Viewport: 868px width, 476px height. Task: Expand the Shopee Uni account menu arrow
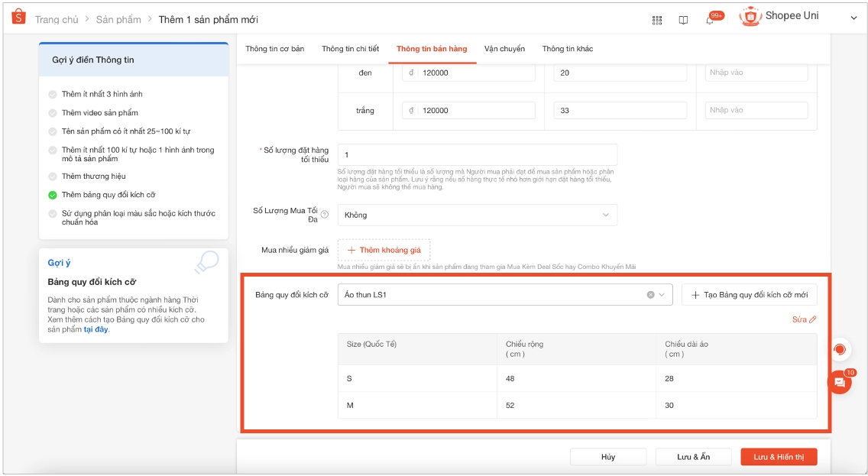(853, 18)
